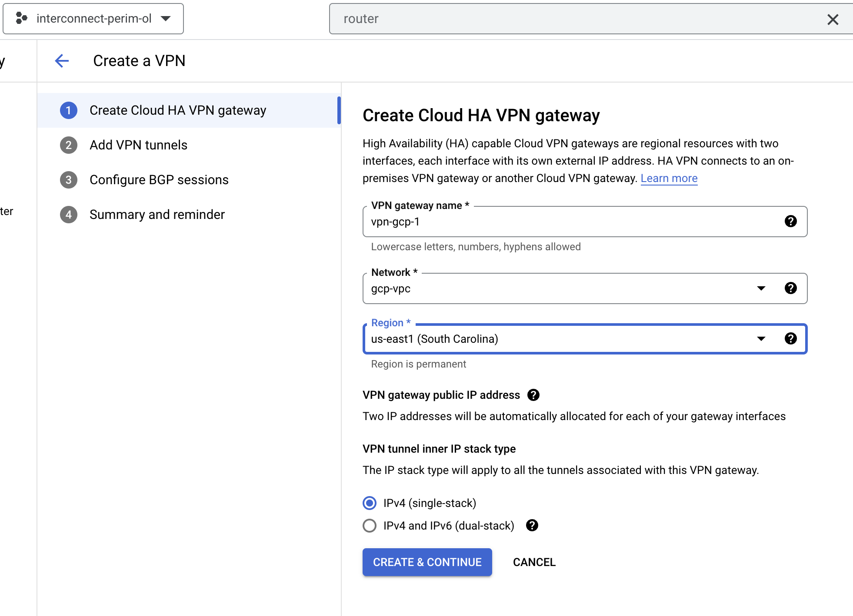The image size is (853, 616).
Task: Open help for the Region field
Action: [791, 339]
